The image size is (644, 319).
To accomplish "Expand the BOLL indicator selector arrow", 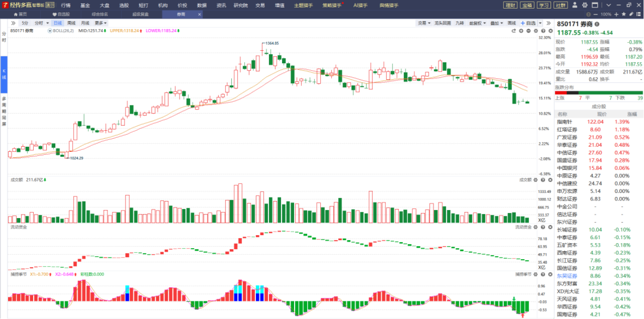I will click(x=50, y=31).
